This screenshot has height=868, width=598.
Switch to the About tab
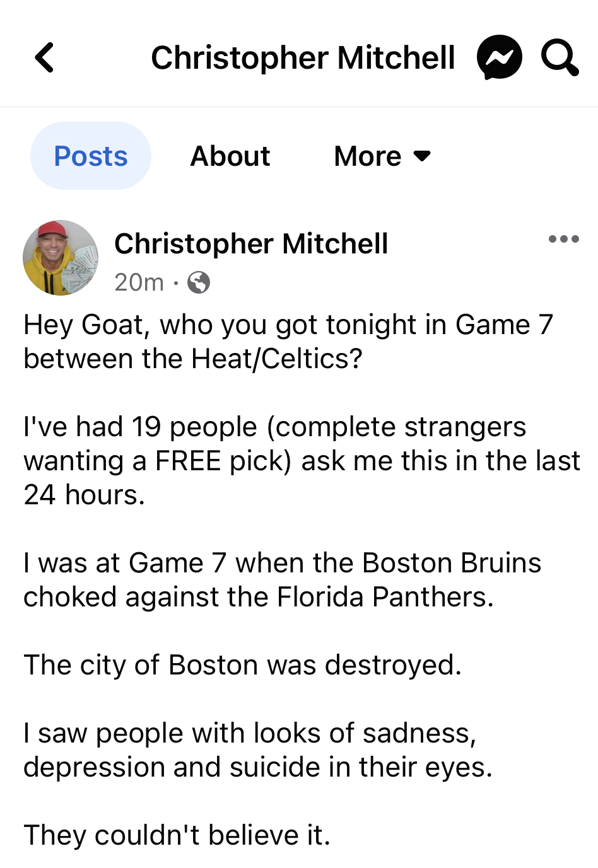230,156
